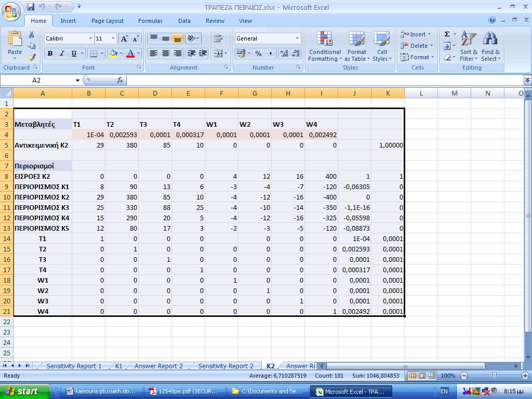Open Conditional Formatting
The image size is (532, 399).
click(x=325, y=46)
